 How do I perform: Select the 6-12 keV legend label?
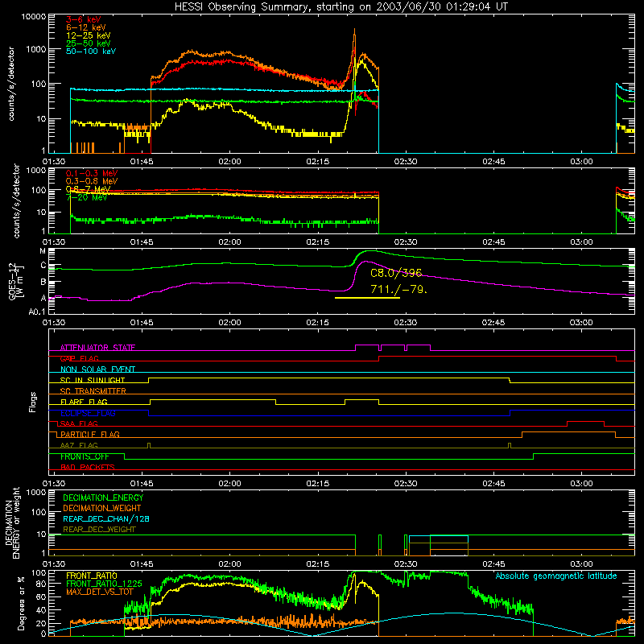86,27
